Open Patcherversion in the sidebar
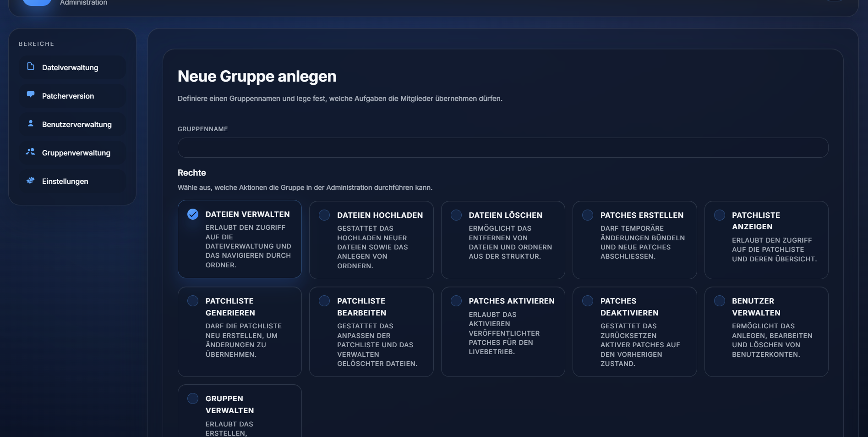This screenshot has height=437, width=868. pyautogui.click(x=72, y=96)
